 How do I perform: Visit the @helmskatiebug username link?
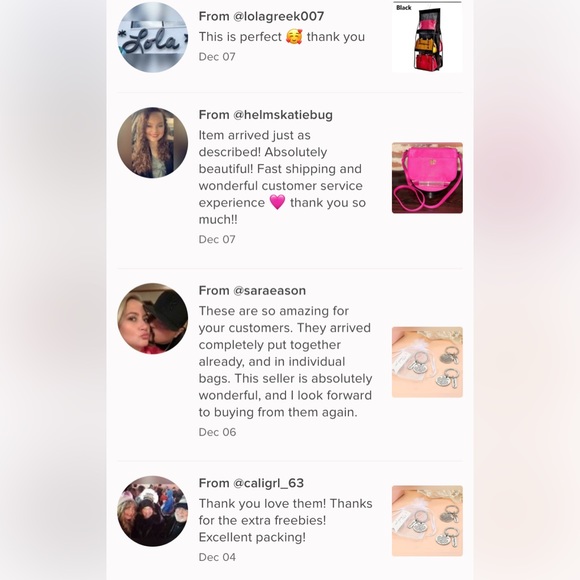point(283,115)
